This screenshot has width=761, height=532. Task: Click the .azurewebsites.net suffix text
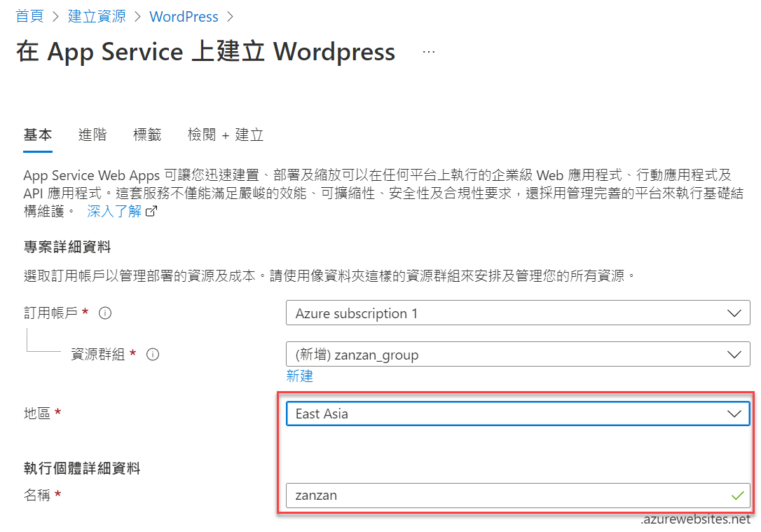(x=695, y=519)
